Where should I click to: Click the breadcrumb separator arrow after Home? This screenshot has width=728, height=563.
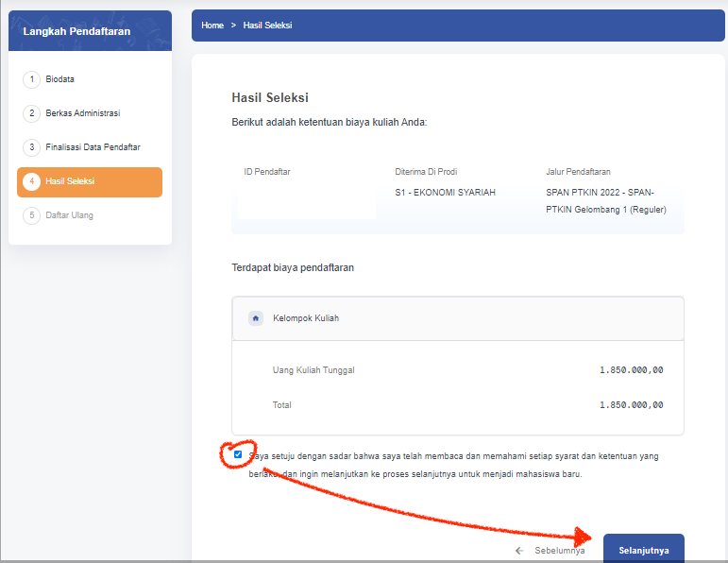click(x=233, y=26)
